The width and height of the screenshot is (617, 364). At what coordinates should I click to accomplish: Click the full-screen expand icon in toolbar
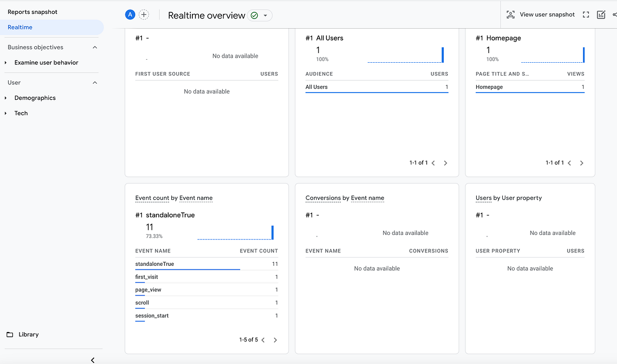click(586, 14)
